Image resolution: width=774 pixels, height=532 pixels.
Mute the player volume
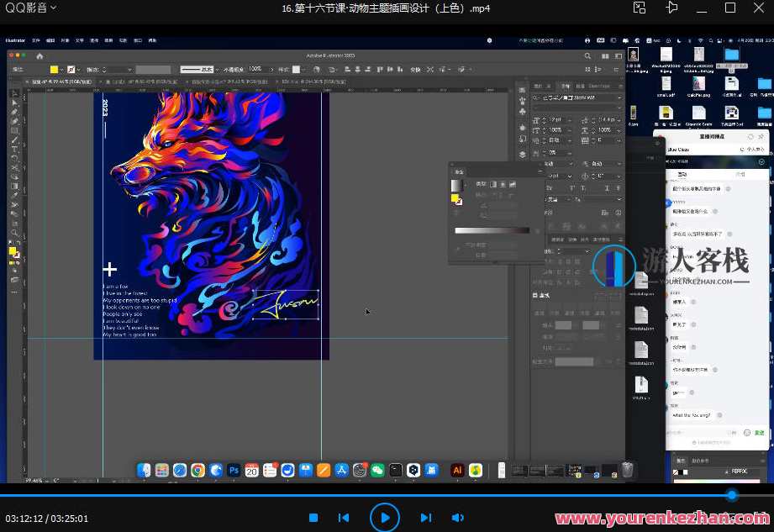click(x=457, y=518)
